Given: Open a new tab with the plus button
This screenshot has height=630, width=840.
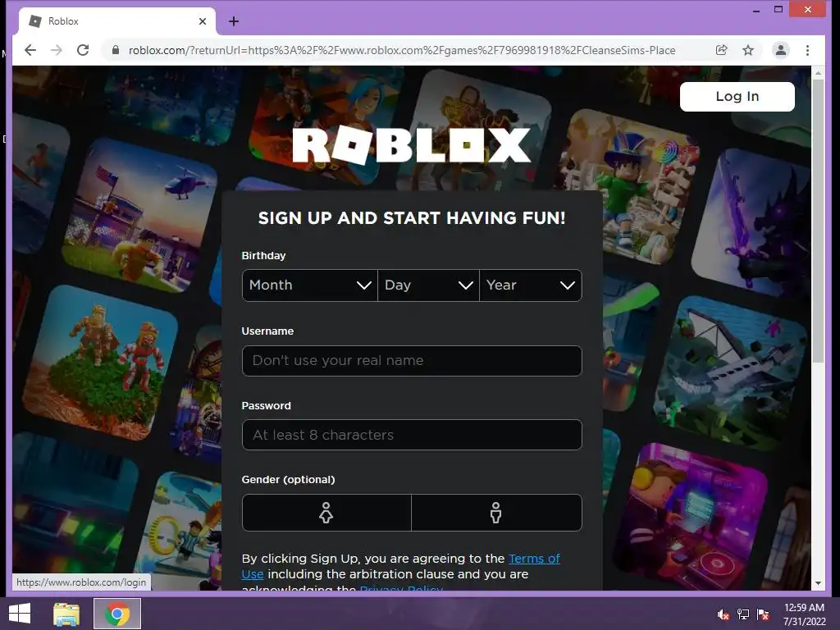Looking at the screenshot, I should click(x=234, y=21).
